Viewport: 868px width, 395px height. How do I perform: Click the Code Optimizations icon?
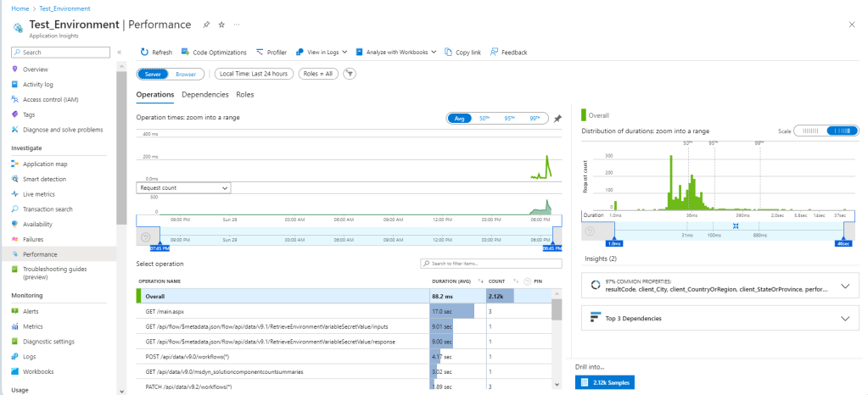187,53
